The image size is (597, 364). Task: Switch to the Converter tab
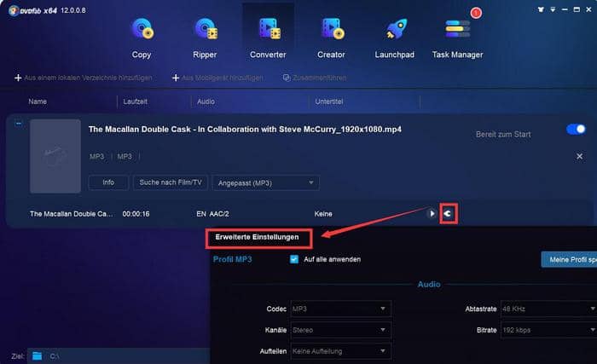pos(268,38)
